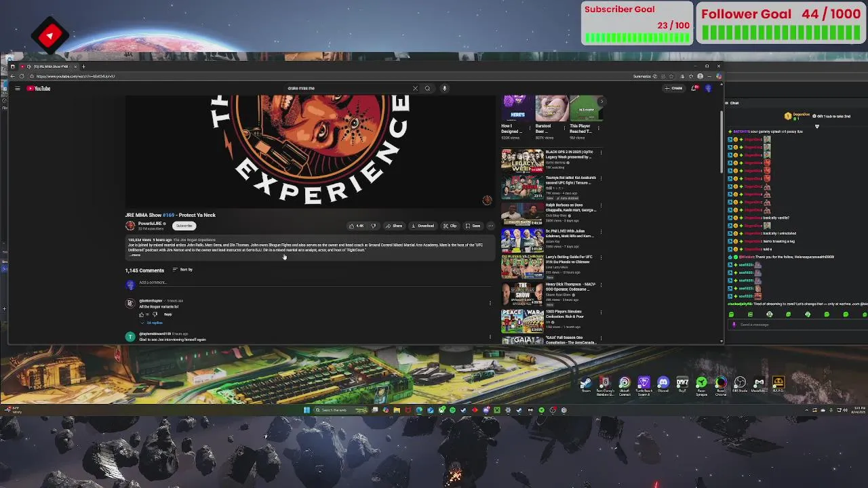Open the Chat panel header

pyautogui.click(x=734, y=103)
